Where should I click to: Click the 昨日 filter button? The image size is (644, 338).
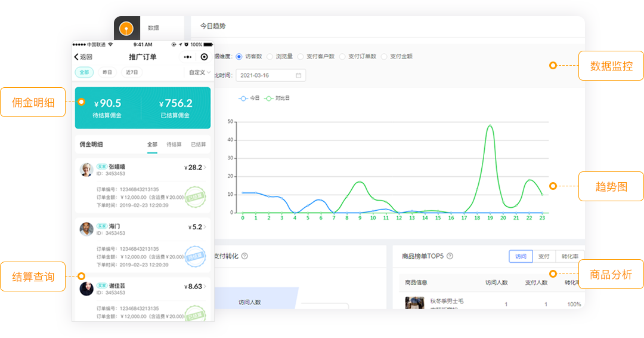click(107, 72)
